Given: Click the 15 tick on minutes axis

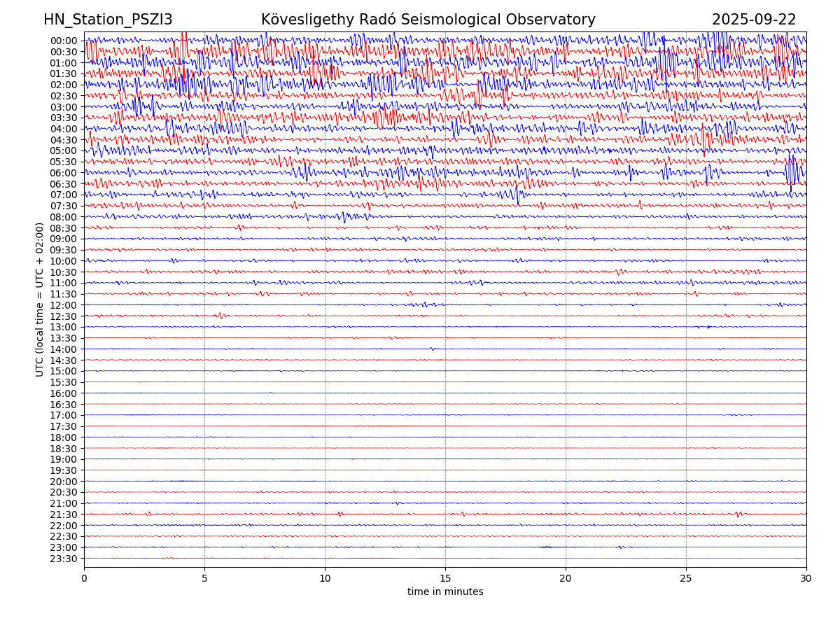Looking at the screenshot, I should tap(445, 579).
